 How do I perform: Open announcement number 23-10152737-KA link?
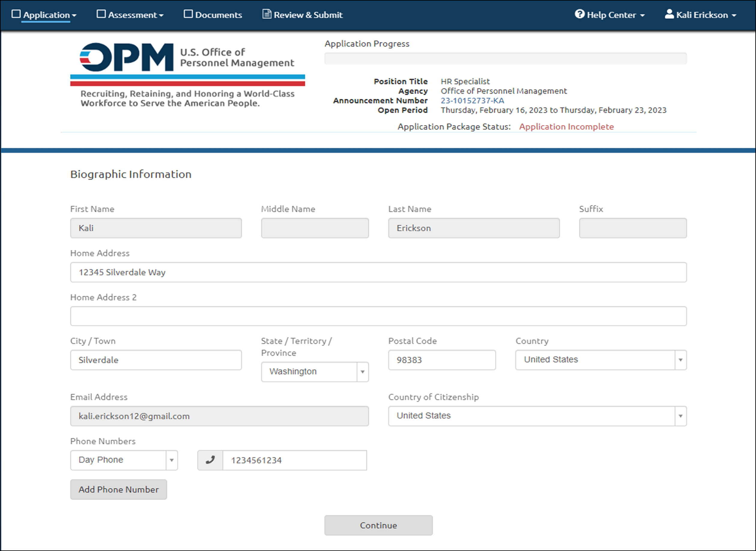pyautogui.click(x=472, y=101)
